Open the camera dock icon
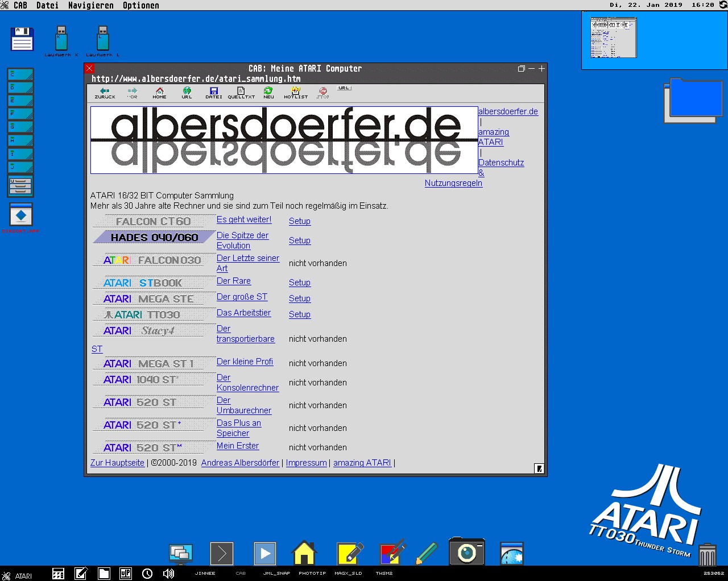 (x=467, y=551)
